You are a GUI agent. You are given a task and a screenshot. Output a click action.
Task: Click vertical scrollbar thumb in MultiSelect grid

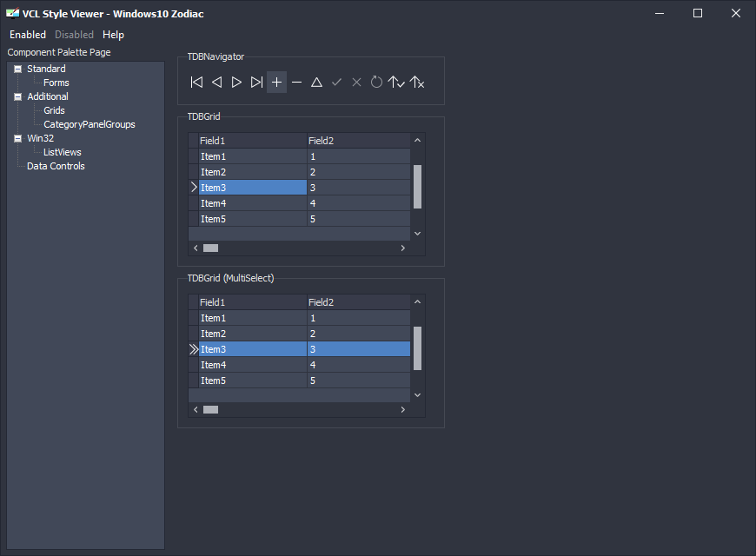point(417,348)
